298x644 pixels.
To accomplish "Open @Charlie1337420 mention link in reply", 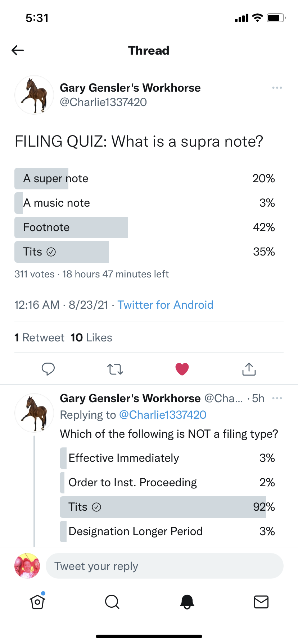I will 163,415.
